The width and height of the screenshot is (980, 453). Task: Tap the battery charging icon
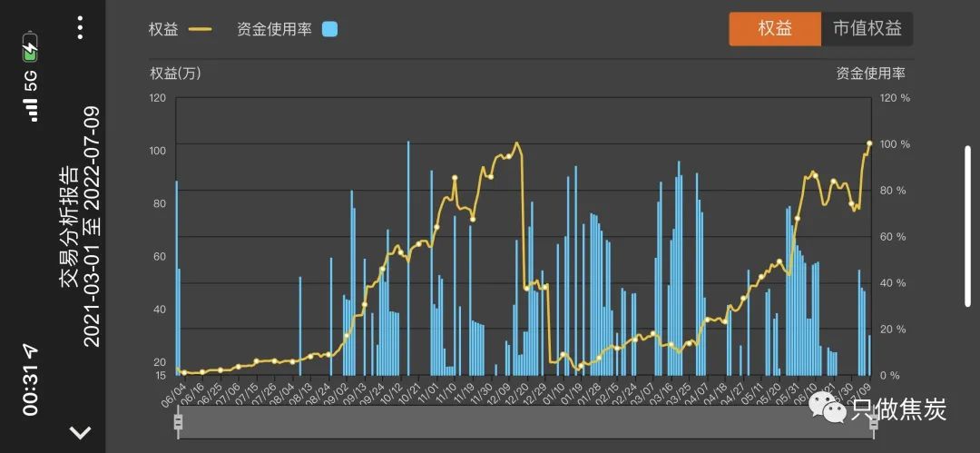31,47
